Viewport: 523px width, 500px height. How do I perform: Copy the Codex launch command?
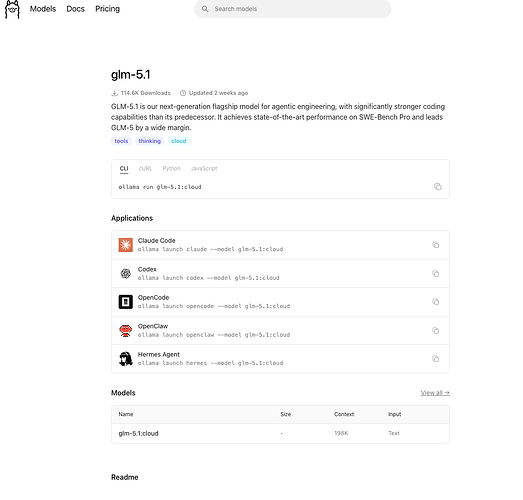tap(435, 274)
